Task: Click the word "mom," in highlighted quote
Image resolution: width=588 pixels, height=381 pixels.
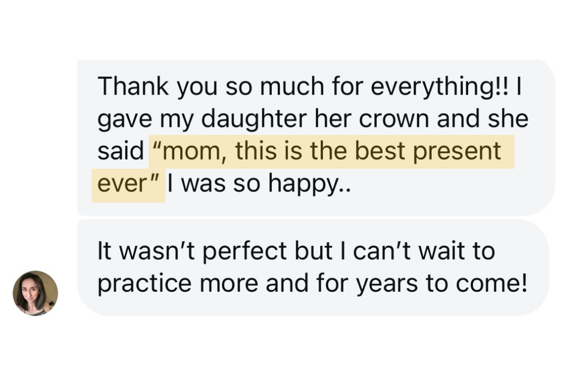Action: 191,151
